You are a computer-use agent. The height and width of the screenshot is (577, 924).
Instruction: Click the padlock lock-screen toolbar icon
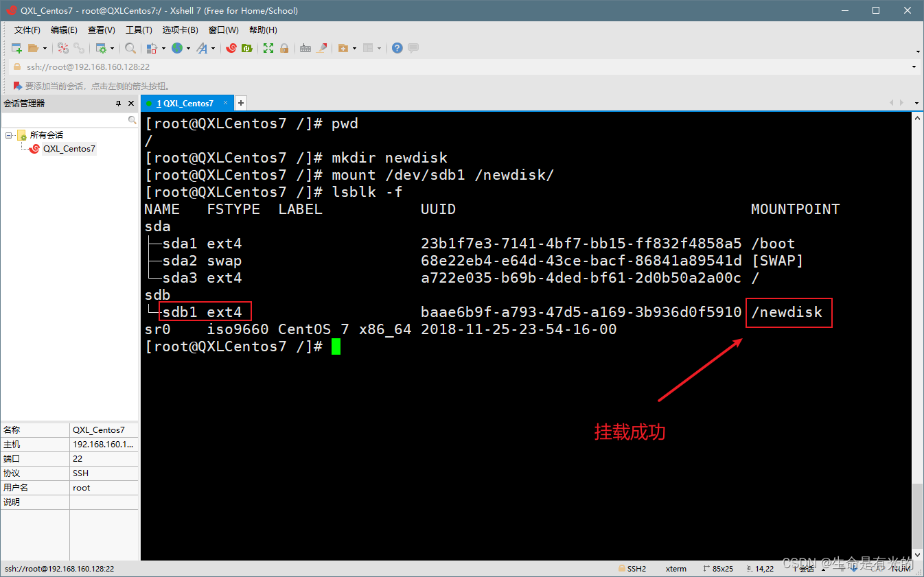click(x=284, y=48)
